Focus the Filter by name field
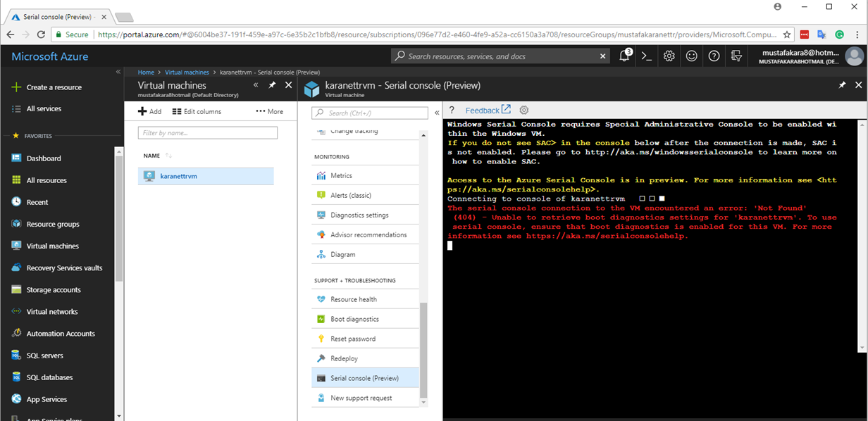868x421 pixels. [x=208, y=132]
